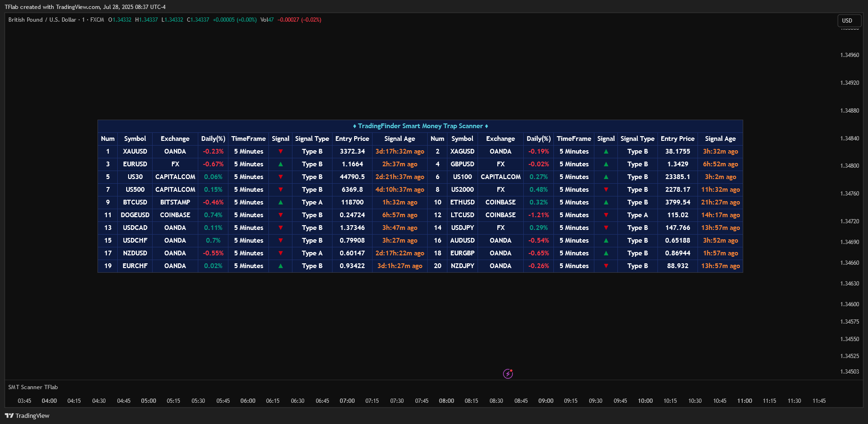Click the Type A cell in BTCUSD row
This screenshot has width=868, height=424.
pos(312,202)
